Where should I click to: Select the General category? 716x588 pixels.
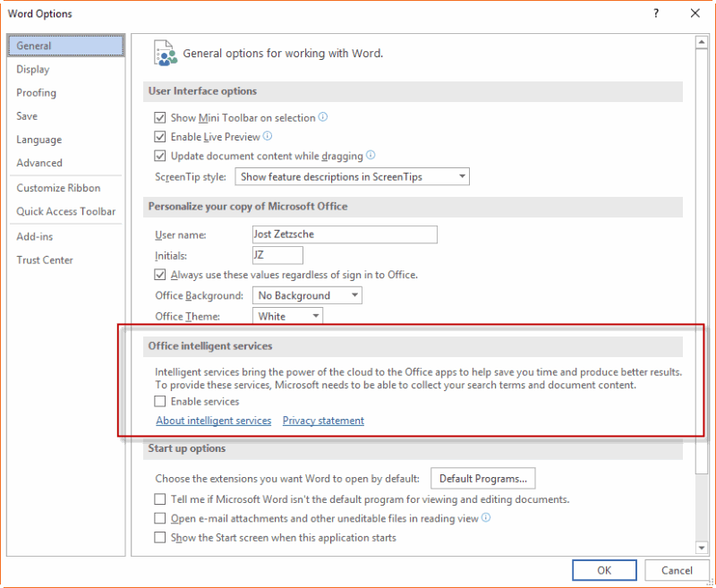pyautogui.click(x=65, y=46)
